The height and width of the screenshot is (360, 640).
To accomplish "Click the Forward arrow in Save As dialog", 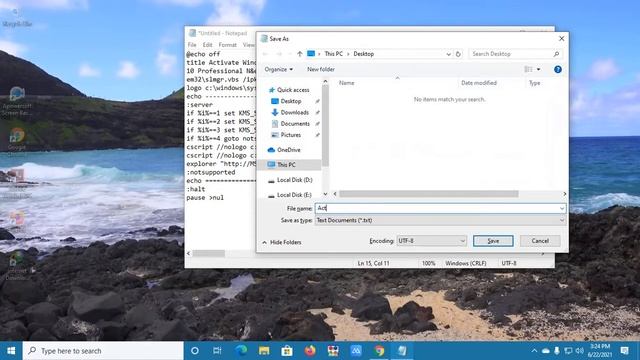I will (279, 54).
